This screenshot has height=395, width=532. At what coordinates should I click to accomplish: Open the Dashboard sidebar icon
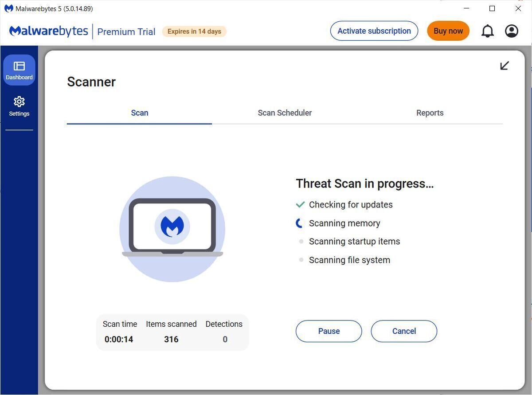click(19, 70)
